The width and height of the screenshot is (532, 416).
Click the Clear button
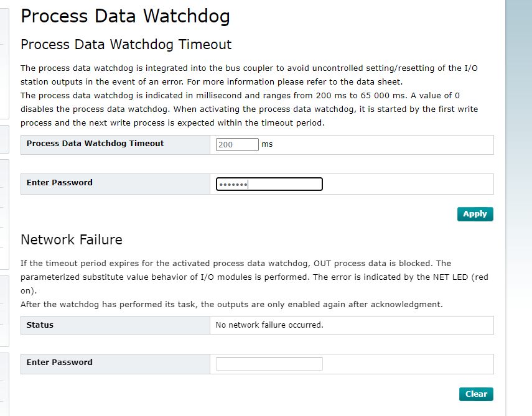[x=476, y=394]
